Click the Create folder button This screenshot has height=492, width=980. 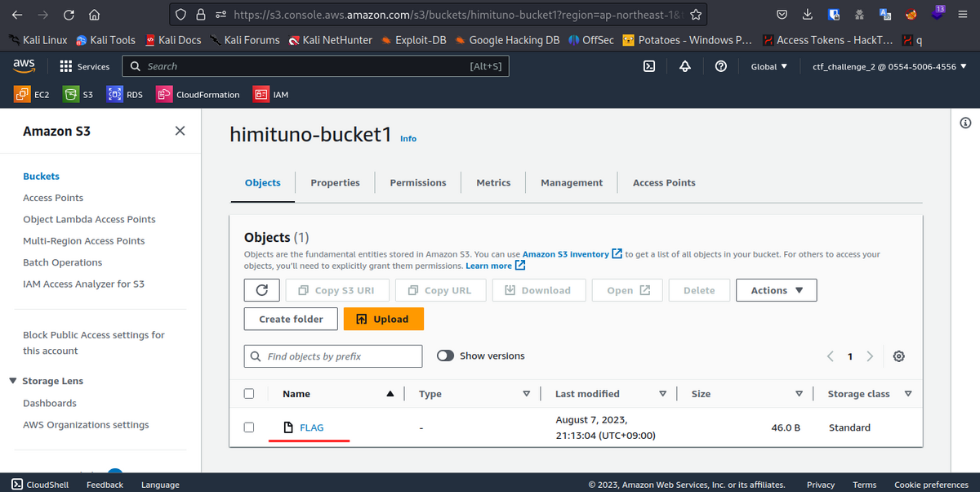(291, 319)
